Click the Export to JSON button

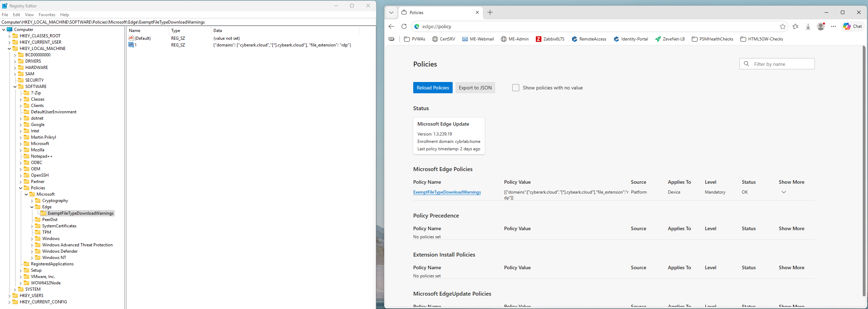475,88
